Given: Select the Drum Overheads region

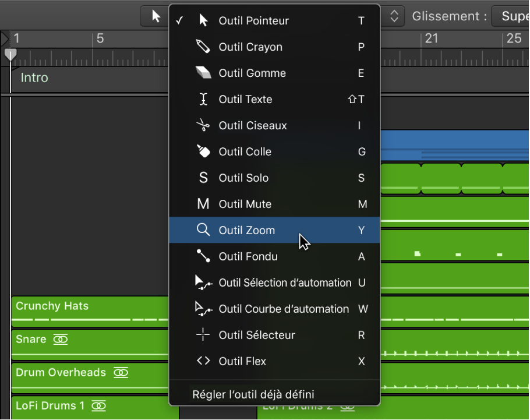Looking at the screenshot, I should click(90, 378).
